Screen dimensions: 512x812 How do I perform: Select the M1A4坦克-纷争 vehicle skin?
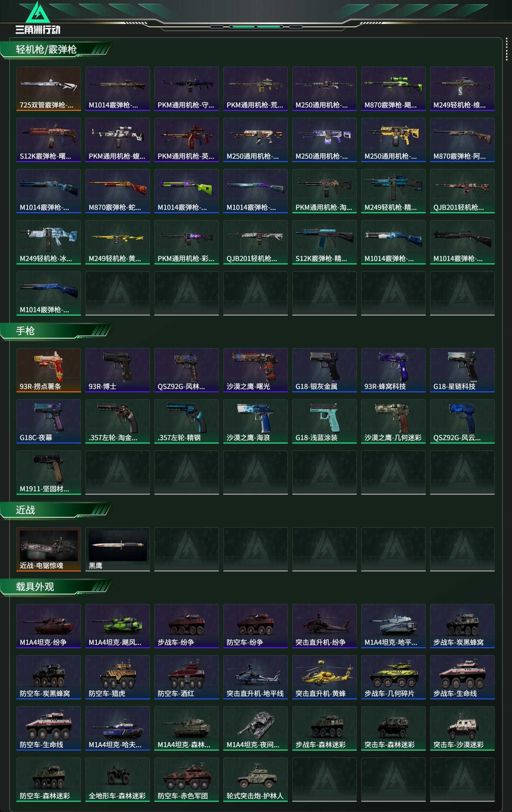(x=49, y=626)
